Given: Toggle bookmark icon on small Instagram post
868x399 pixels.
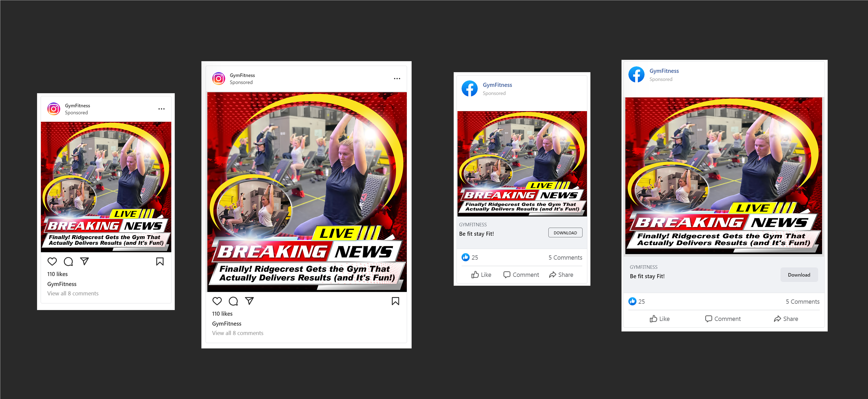Looking at the screenshot, I should tap(160, 261).
